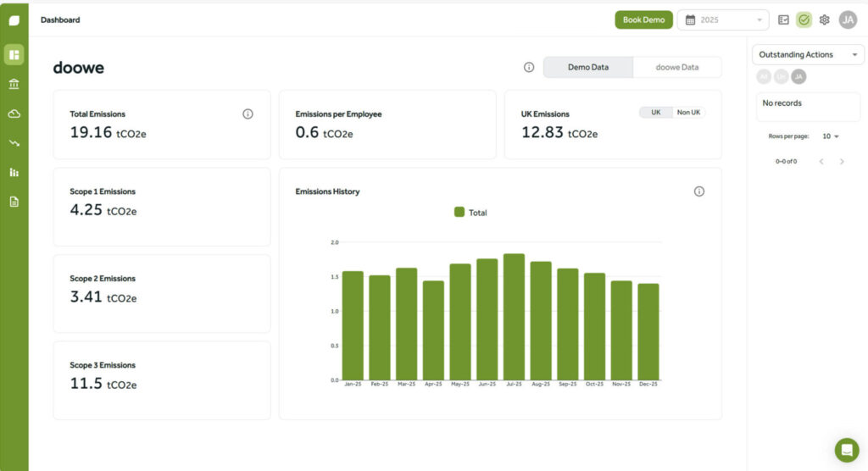
Task: Select the bar chart icon in sidebar
Action: (x=14, y=173)
